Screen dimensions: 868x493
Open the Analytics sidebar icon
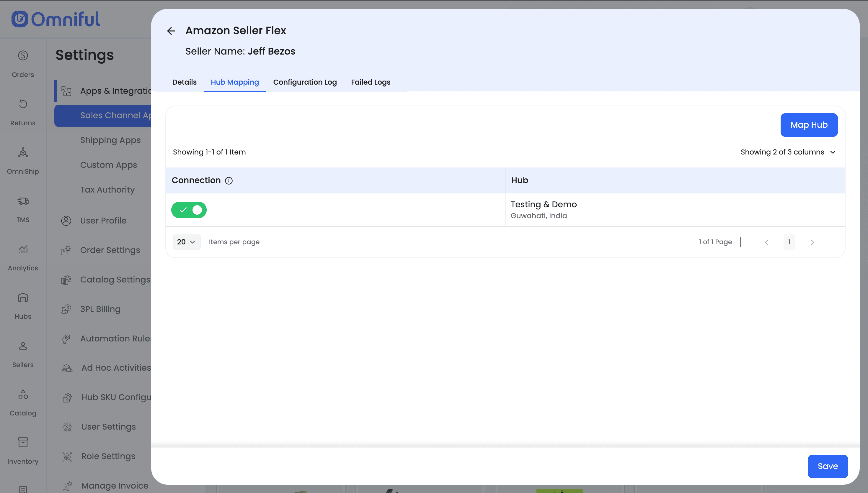pyautogui.click(x=23, y=249)
